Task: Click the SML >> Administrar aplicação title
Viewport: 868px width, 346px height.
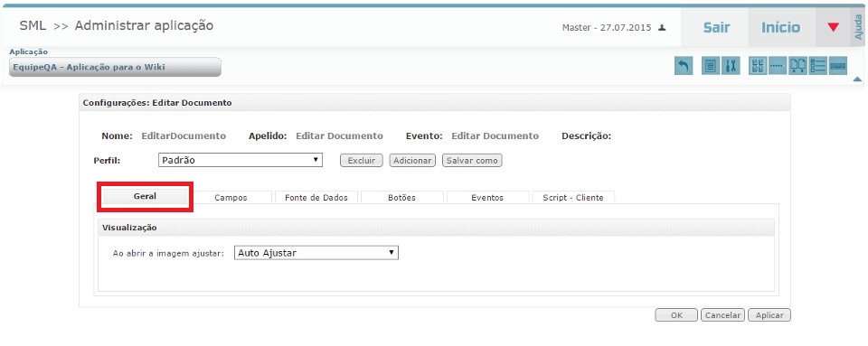Action: 117,26
